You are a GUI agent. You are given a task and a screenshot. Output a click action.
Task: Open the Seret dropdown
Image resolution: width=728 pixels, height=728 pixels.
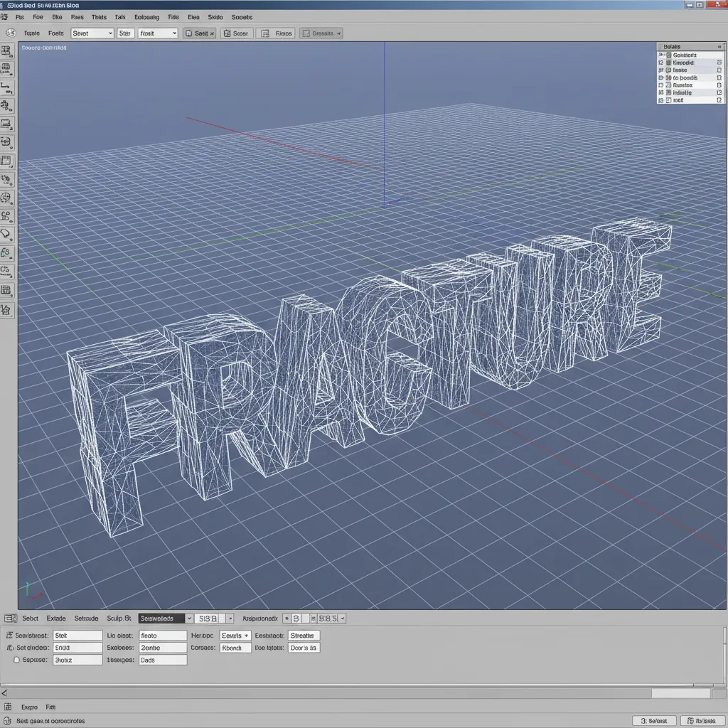pyautogui.click(x=92, y=33)
